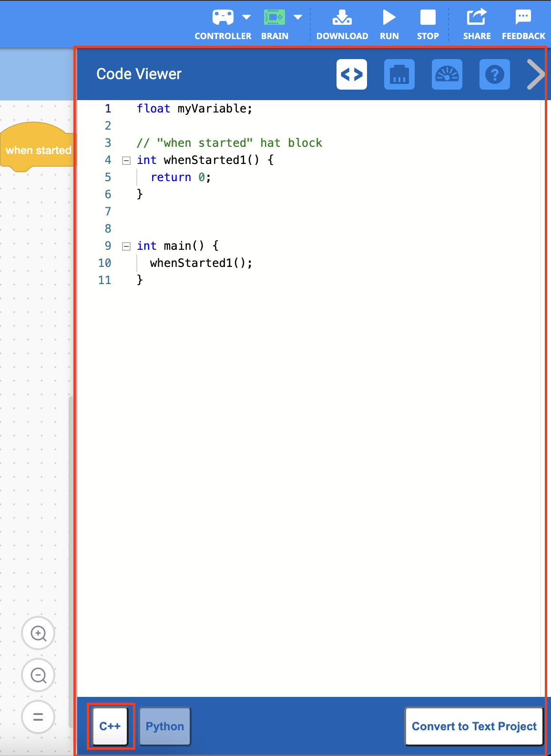Image resolution: width=551 pixels, height=756 pixels.
Task: Zoom in on the block workspace
Action: [38, 633]
